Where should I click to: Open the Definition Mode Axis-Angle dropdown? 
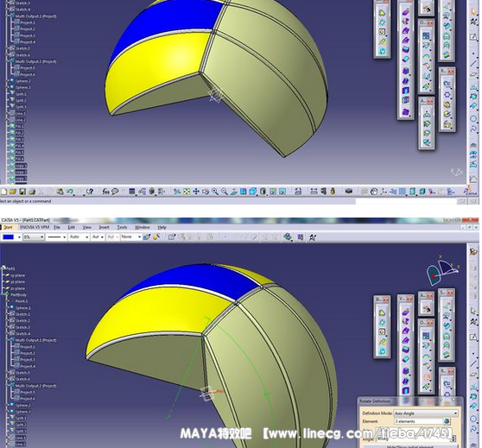pos(426,413)
